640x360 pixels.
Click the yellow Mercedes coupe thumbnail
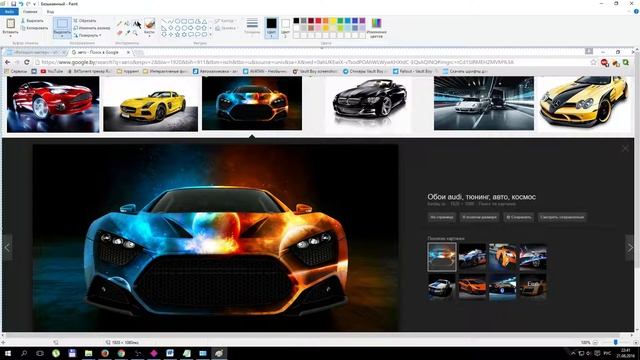pyautogui.click(x=151, y=104)
